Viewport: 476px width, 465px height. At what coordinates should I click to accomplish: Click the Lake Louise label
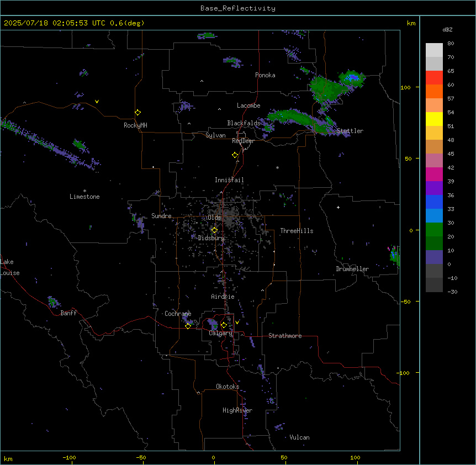(10, 267)
